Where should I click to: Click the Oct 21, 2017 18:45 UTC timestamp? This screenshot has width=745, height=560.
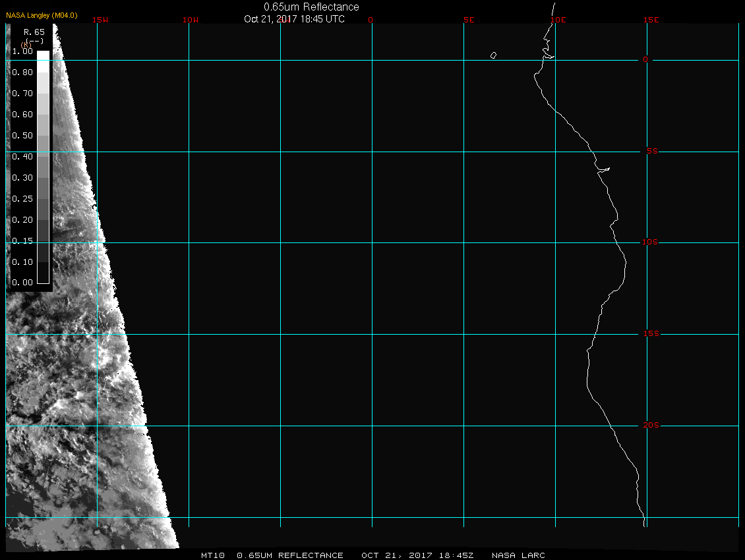(x=294, y=19)
